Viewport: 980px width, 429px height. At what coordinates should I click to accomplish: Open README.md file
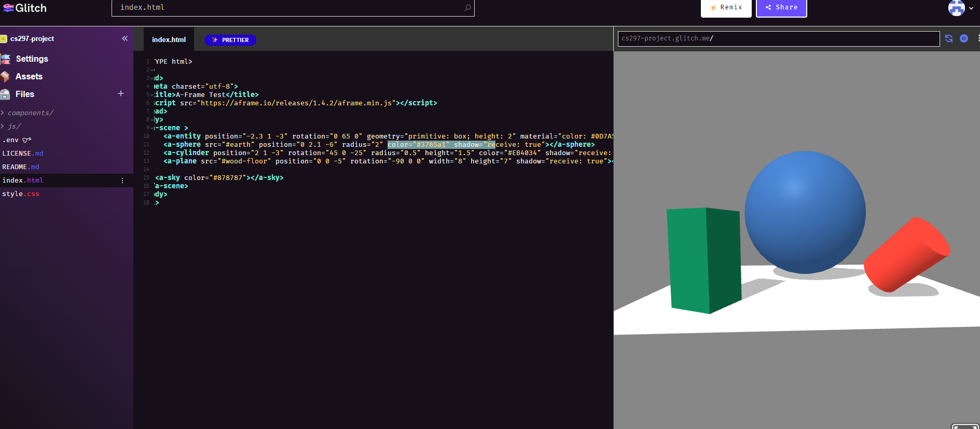(21, 167)
